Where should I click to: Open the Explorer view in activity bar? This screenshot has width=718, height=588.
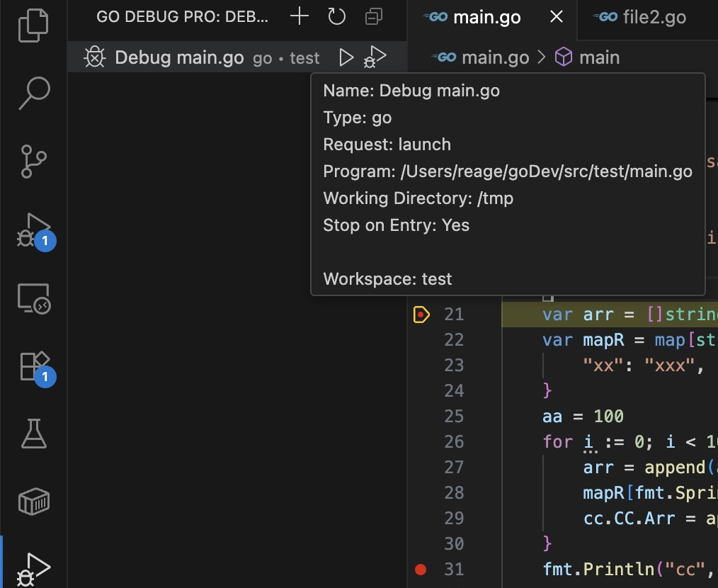coord(33,26)
